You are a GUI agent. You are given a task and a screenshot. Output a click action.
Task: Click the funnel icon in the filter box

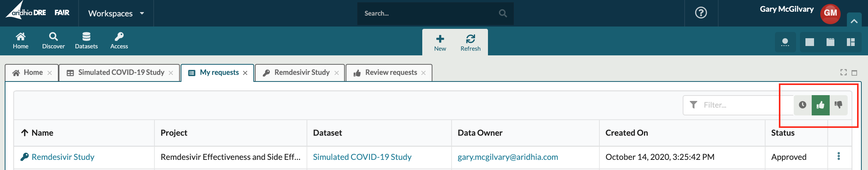coord(693,105)
